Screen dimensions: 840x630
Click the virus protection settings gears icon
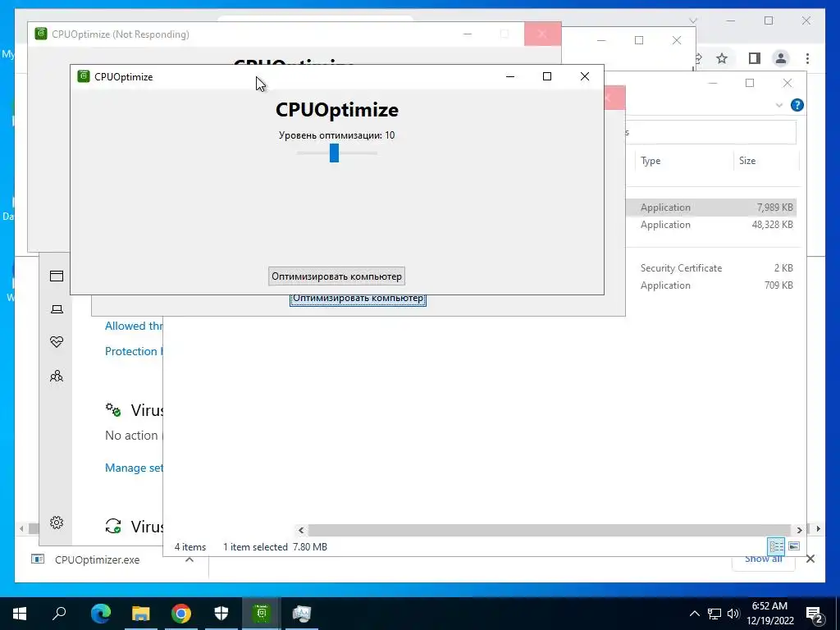point(113,410)
